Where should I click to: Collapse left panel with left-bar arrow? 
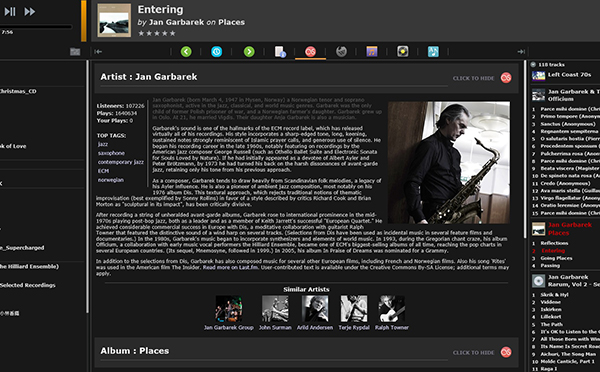point(98,51)
